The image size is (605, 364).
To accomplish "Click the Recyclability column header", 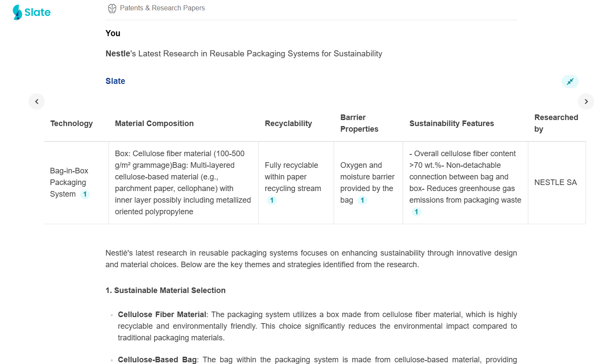I will 288,123.
